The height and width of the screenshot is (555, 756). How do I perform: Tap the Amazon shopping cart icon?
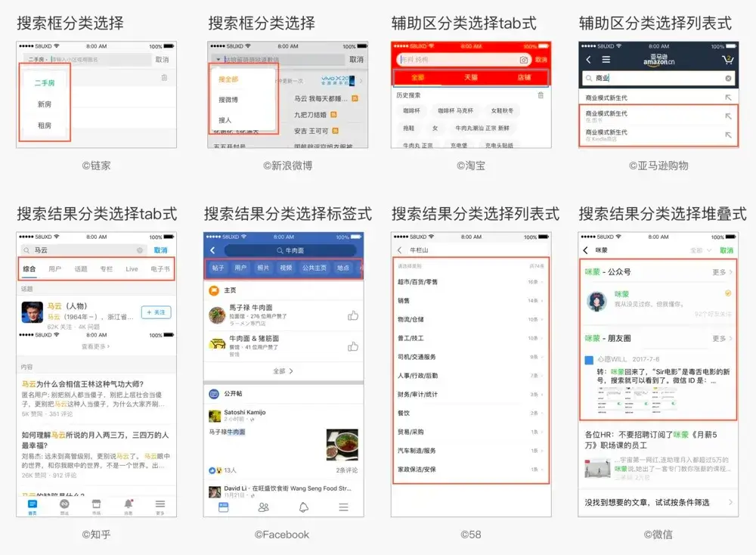coord(727,60)
